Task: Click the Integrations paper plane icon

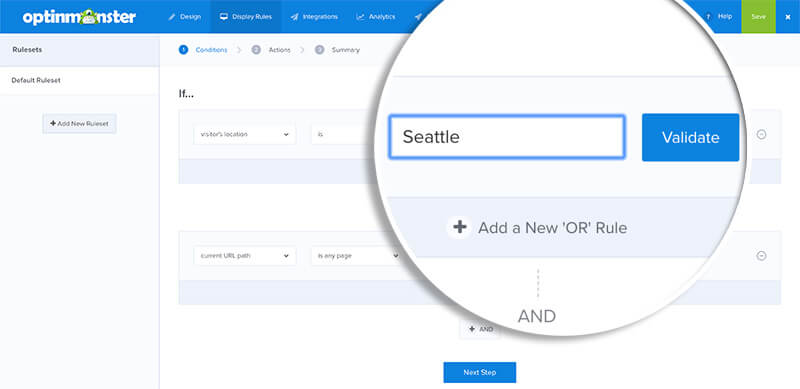Action: click(x=294, y=17)
